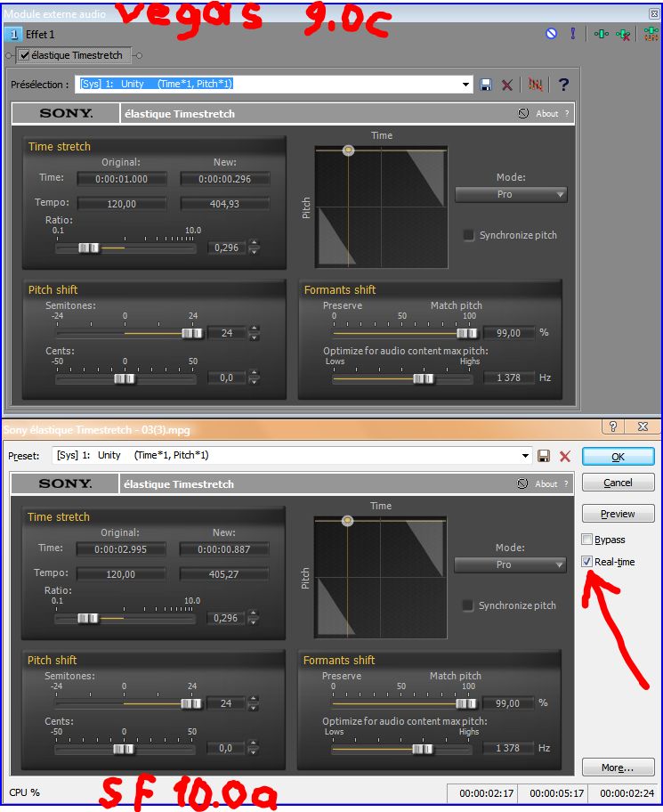Screen dimensions: 663x812
Task: Click Semitones stepper arrows in Vegas window
Action: pos(254,333)
